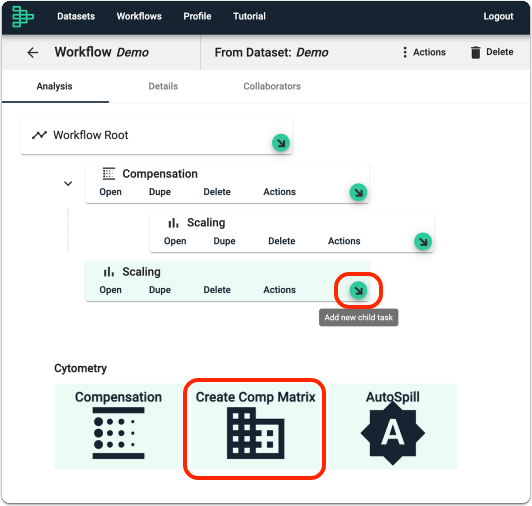Click the From Dataset: Demo label

pyautogui.click(x=271, y=53)
